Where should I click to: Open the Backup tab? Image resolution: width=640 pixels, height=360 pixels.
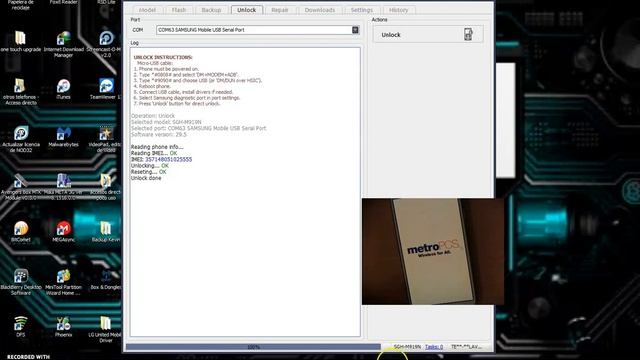[x=211, y=10]
